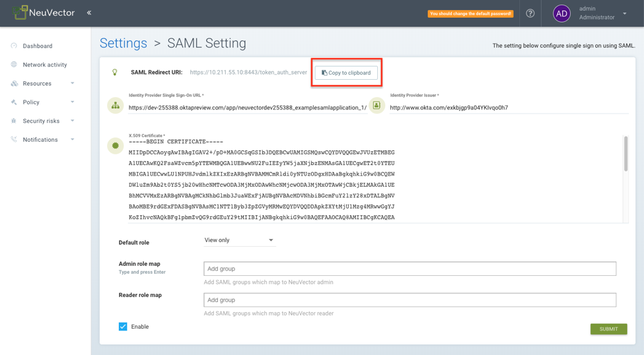Expand the Resources submenu arrow

pyautogui.click(x=72, y=83)
